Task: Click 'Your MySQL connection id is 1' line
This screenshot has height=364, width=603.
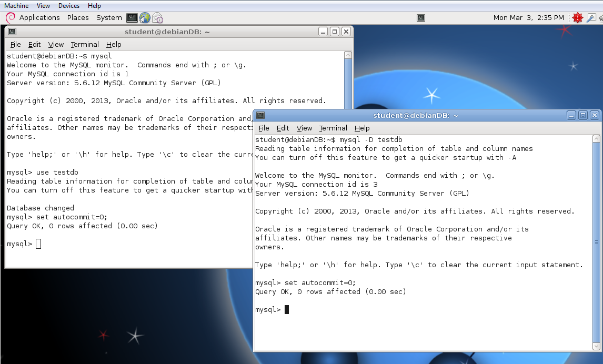Action: coord(68,74)
